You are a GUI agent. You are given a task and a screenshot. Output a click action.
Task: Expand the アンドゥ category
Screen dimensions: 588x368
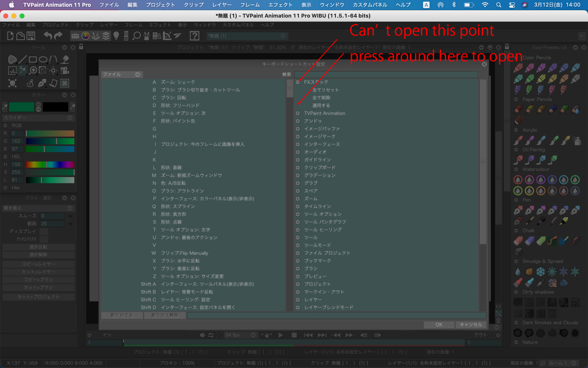click(298, 121)
